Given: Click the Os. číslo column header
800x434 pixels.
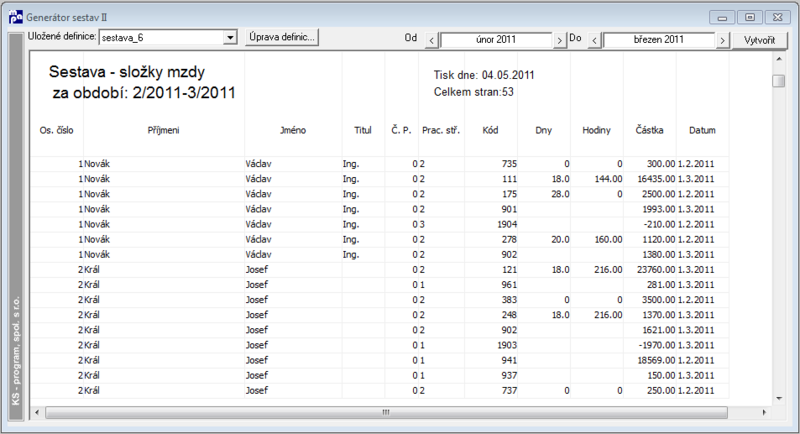Looking at the screenshot, I should point(57,130).
